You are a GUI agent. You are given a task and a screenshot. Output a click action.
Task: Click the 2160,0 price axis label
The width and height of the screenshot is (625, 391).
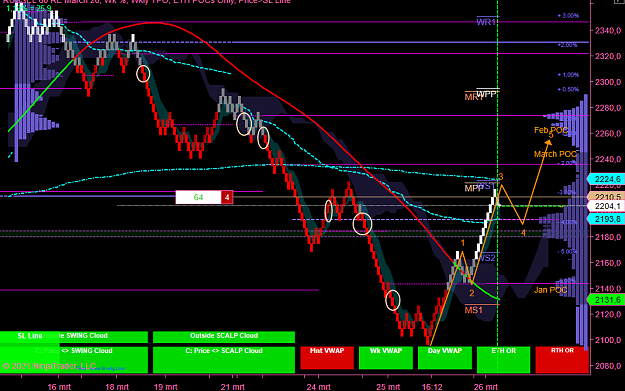608,263
